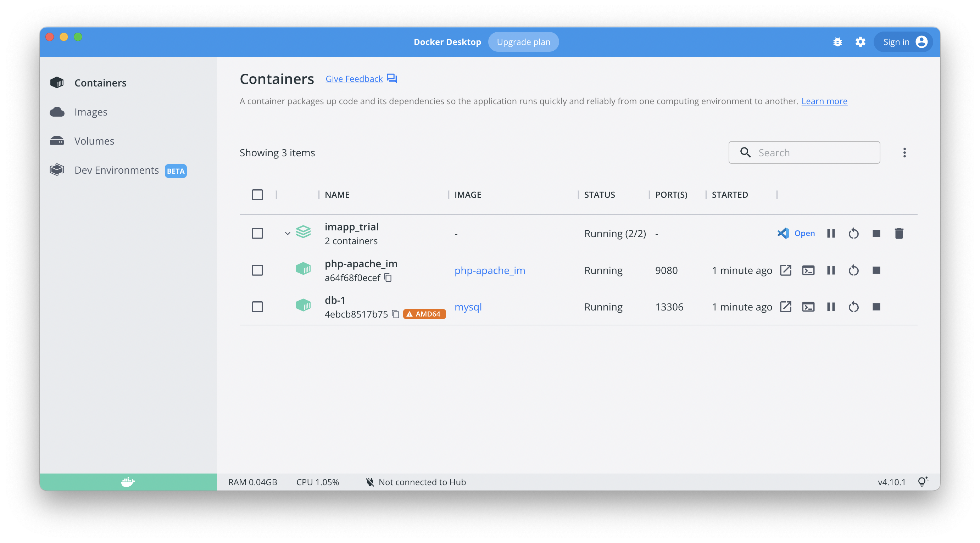
Task: Click the db-1 container icon
Action: (303, 305)
